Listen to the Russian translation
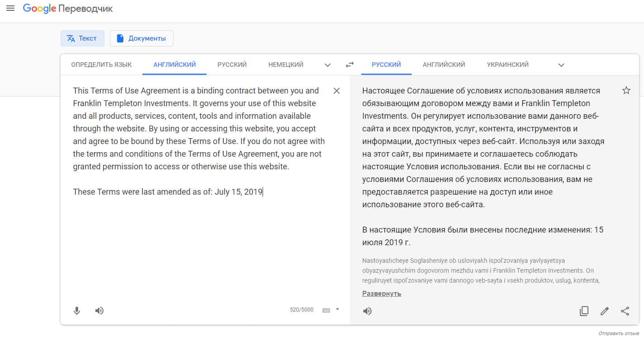 click(367, 311)
